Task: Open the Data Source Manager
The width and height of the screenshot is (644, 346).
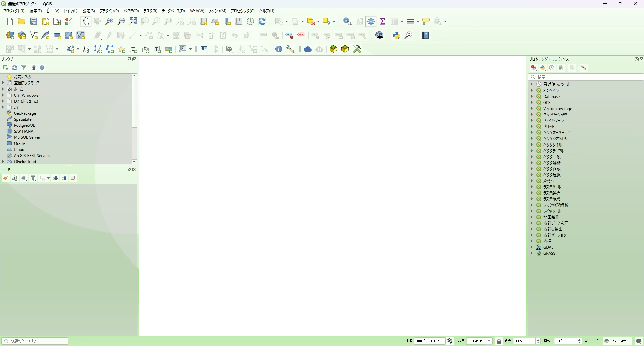Action: click(10, 36)
